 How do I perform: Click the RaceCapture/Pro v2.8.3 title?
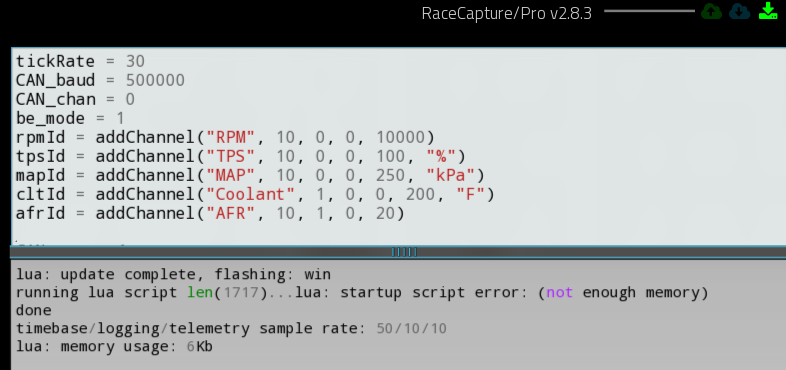coord(507,13)
